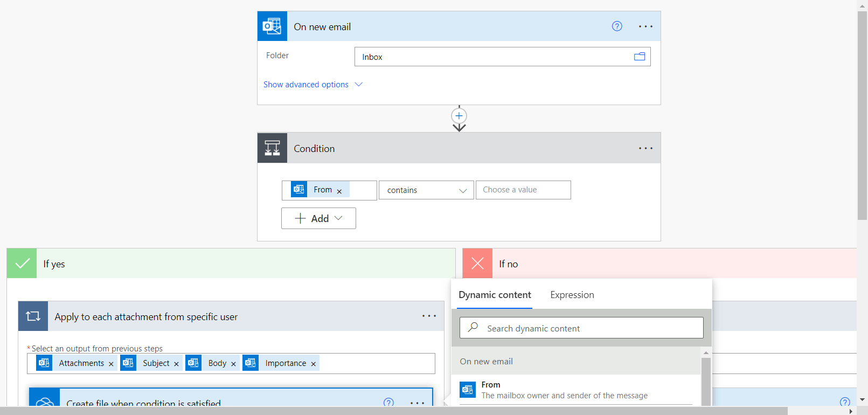Click the Outlook icon on 'On new email' header
This screenshot has width=868, height=415.
click(272, 26)
